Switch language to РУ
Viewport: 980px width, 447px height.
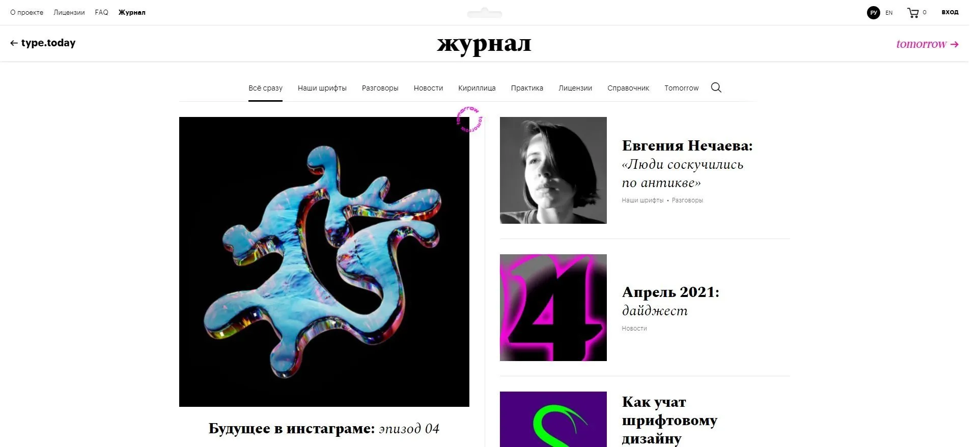click(x=874, y=13)
